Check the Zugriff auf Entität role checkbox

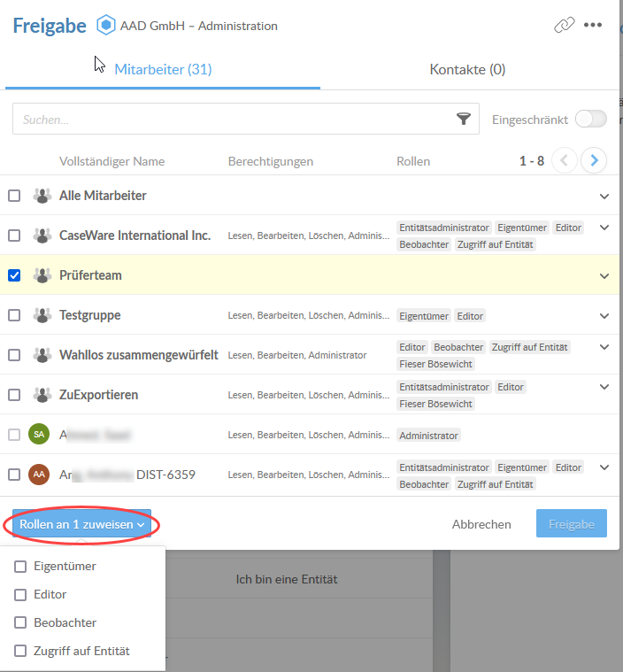(20, 651)
